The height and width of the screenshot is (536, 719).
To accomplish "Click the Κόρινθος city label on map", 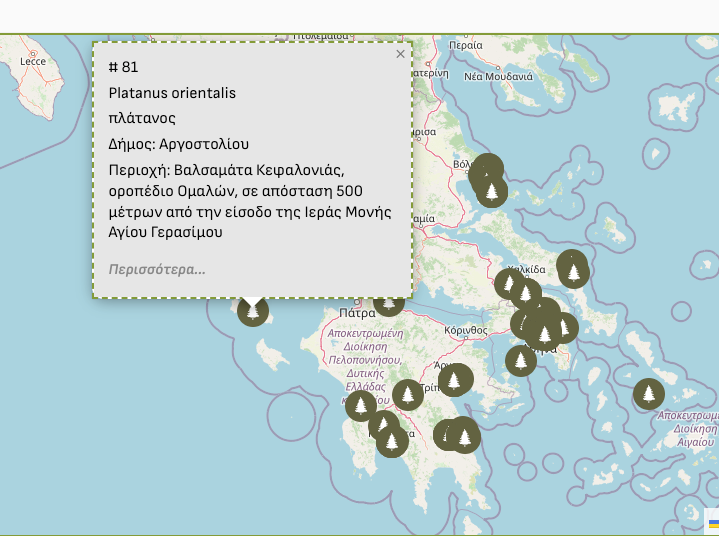I will pos(465,329).
